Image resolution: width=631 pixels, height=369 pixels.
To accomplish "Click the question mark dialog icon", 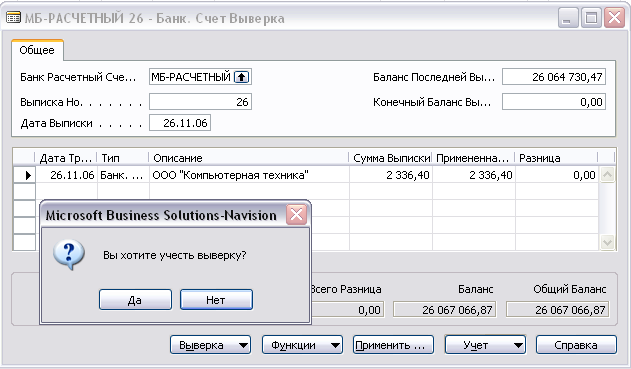I will point(69,255).
